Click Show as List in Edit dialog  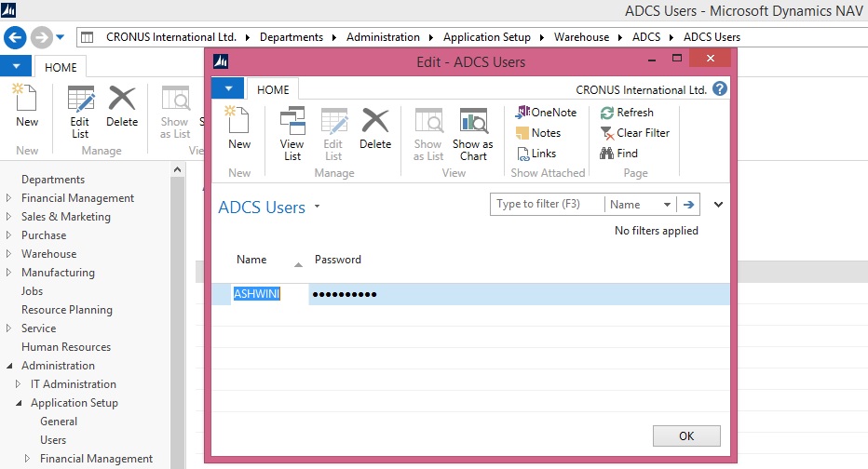click(428, 134)
